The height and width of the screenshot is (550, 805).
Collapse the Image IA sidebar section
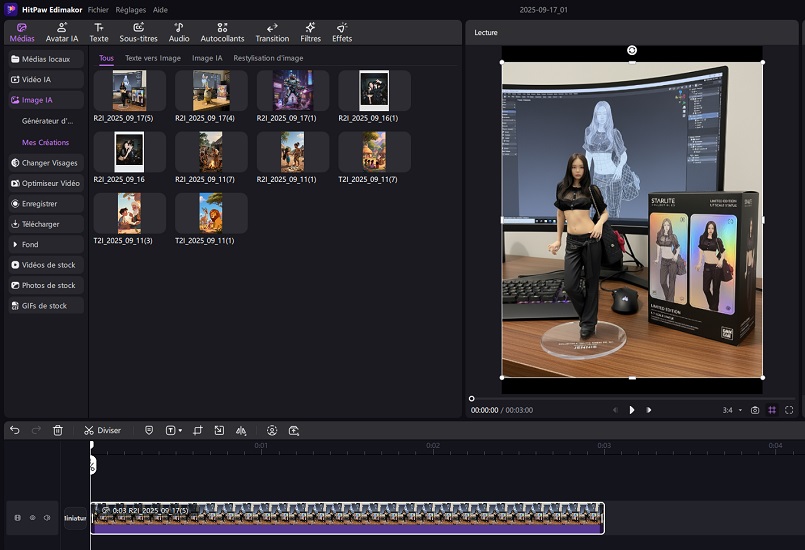46,100
